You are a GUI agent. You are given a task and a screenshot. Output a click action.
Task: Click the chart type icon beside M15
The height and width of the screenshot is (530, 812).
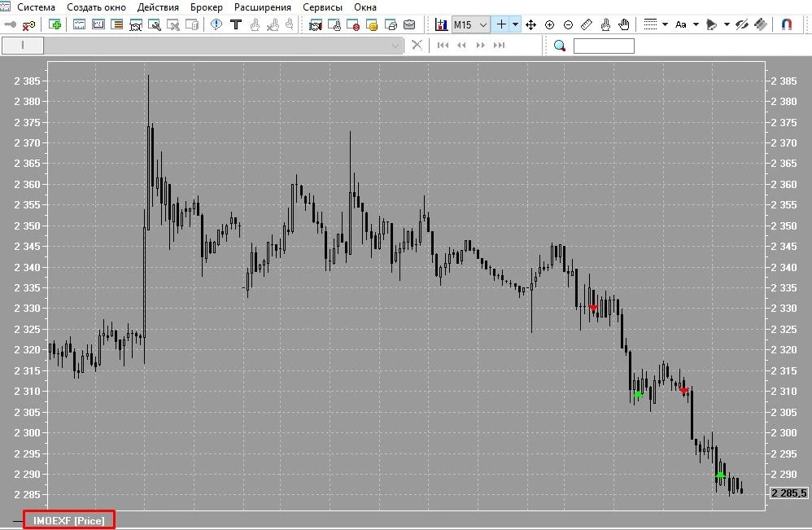click(x=441, y=24)
